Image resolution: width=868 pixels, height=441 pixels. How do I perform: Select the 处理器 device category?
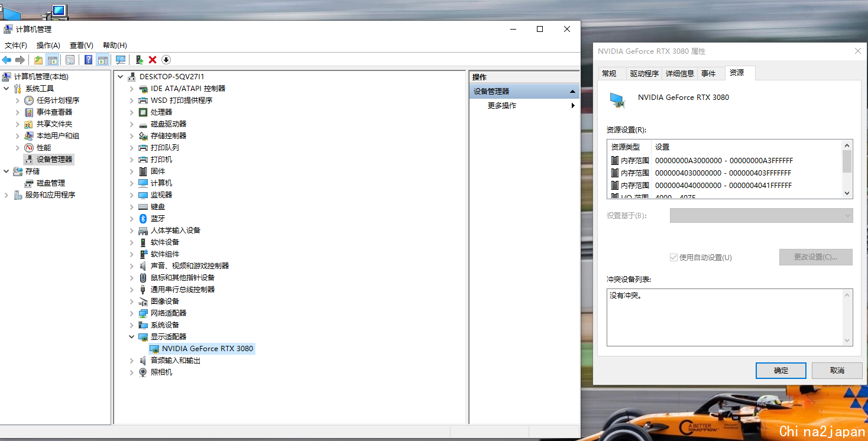161,112
